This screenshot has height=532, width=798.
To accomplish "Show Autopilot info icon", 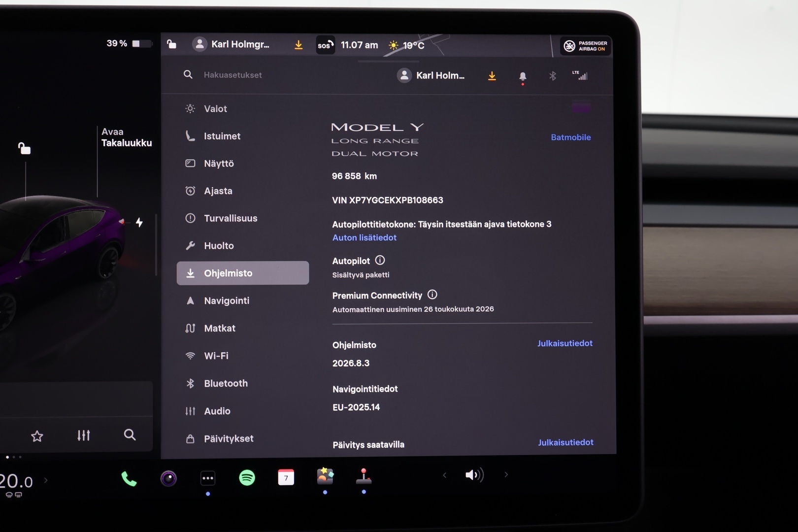I will click(x=380, y=260).
